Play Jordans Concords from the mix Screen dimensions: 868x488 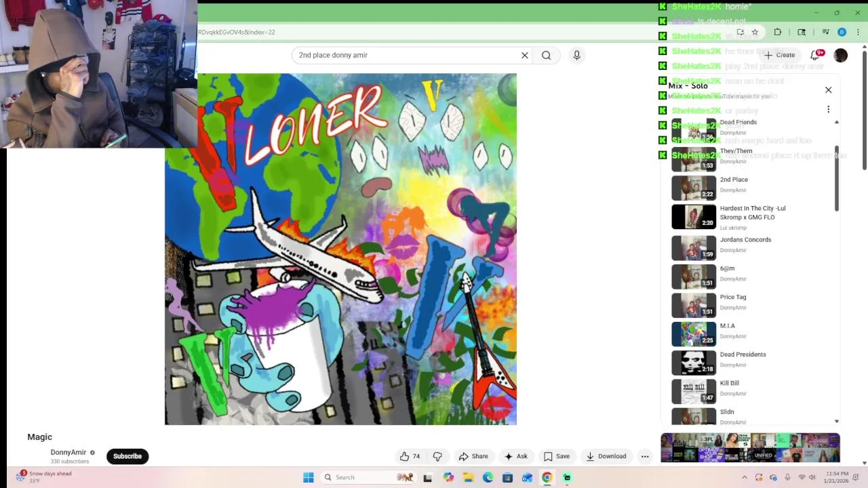(749, 247)
